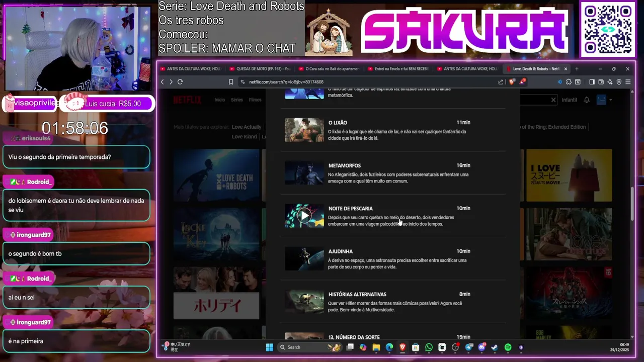The image size is (644, 362).
Task: Open Copilot from taskbar
Action: [x=363, y=347]
